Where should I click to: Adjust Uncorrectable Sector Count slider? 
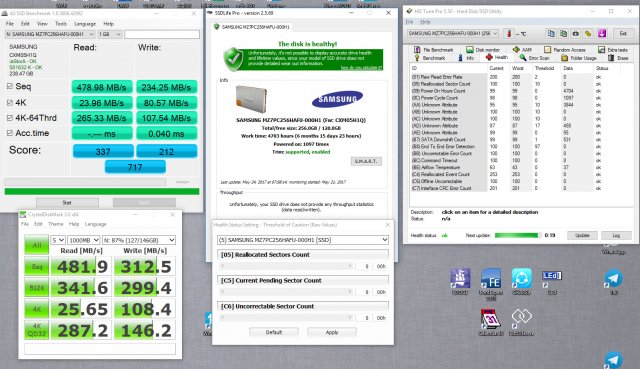286,318
